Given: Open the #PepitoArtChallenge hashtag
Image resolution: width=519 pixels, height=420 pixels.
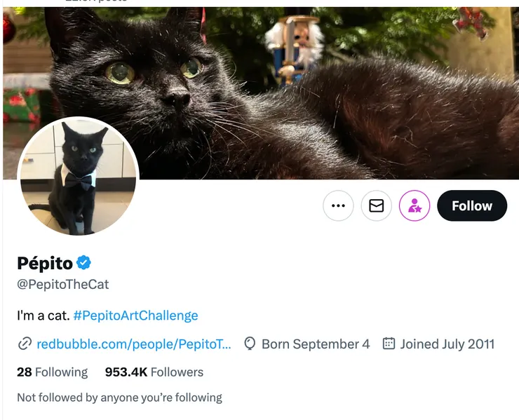Looking at the screenshot, I should [x=135, y=316].
